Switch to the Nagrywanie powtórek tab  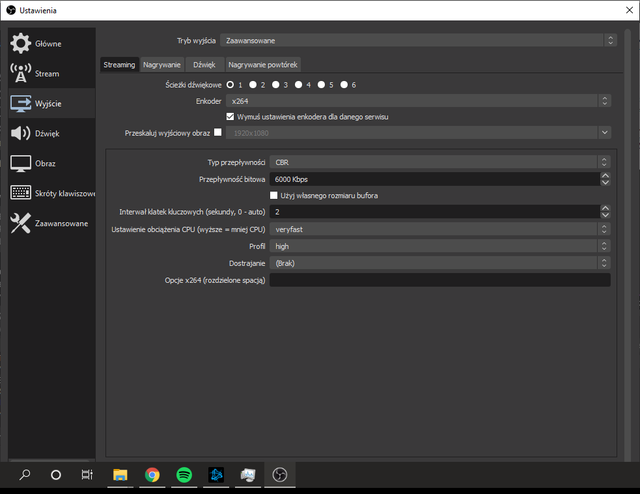point(263,65)
